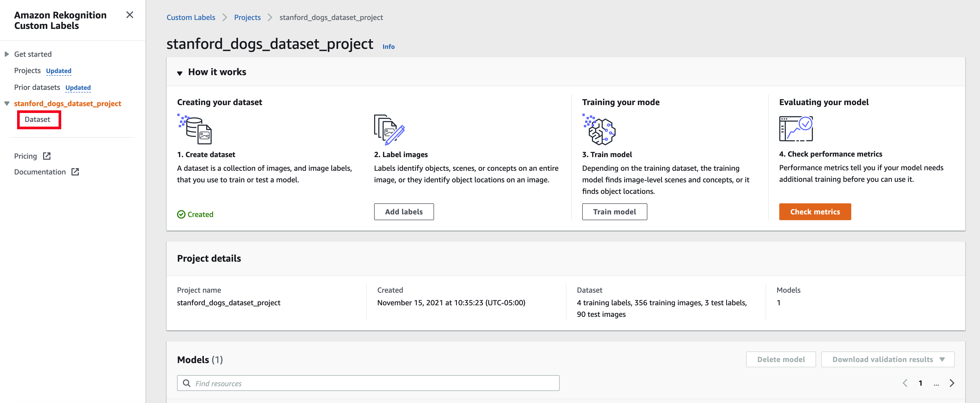Screen dimensions: 980x403
Task: Open Prior datasets in sidebar
Action: click(37, 87)
